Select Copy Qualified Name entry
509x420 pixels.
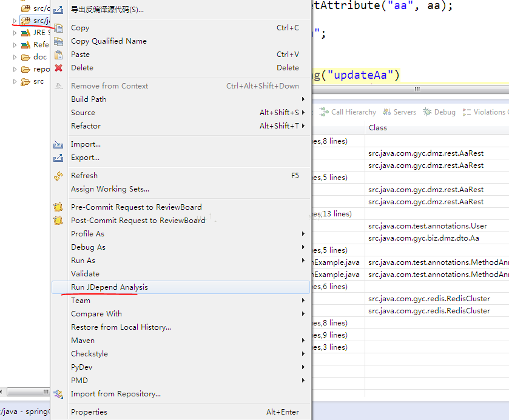[x=181, y=41]
